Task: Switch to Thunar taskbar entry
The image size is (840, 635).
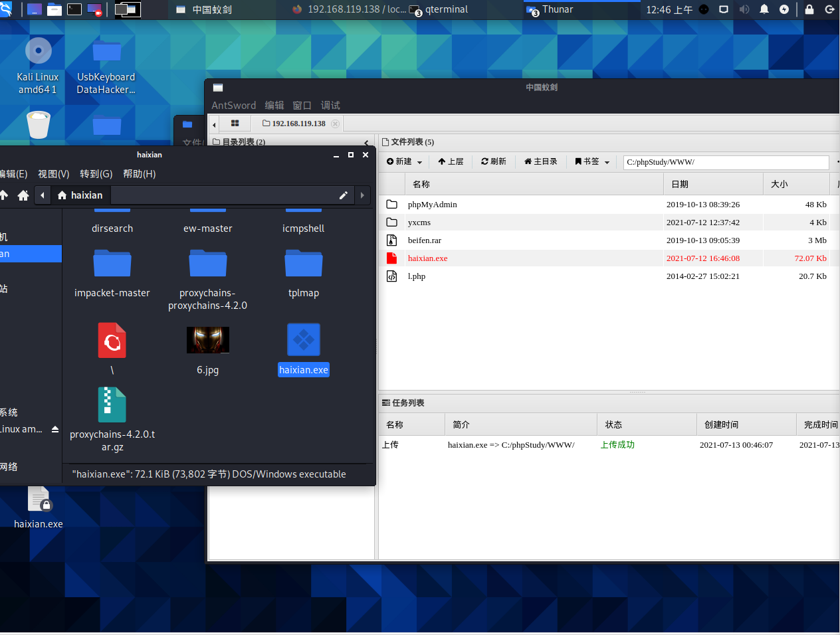Action: pyautogui.click(x=550, y=9)
